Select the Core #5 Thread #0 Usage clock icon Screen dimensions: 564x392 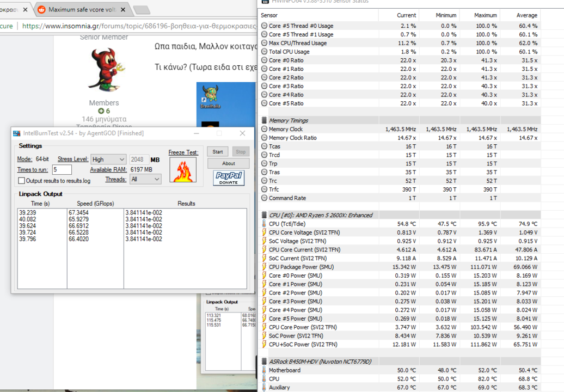pos(265,26)
